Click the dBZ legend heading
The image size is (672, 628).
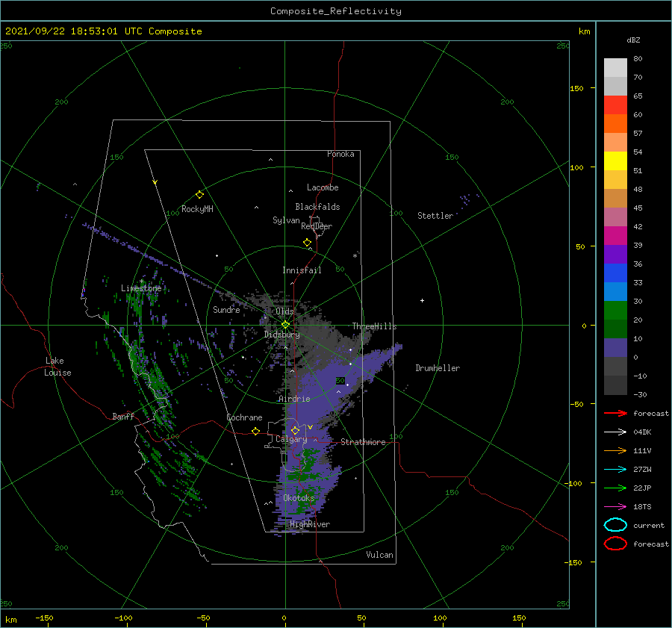pyautogui.click(x=633, y=40)
